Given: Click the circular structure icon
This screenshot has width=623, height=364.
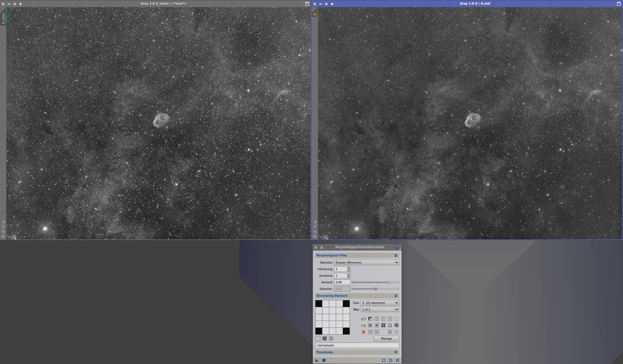Looking at the screenshot, I should point(370,325).
